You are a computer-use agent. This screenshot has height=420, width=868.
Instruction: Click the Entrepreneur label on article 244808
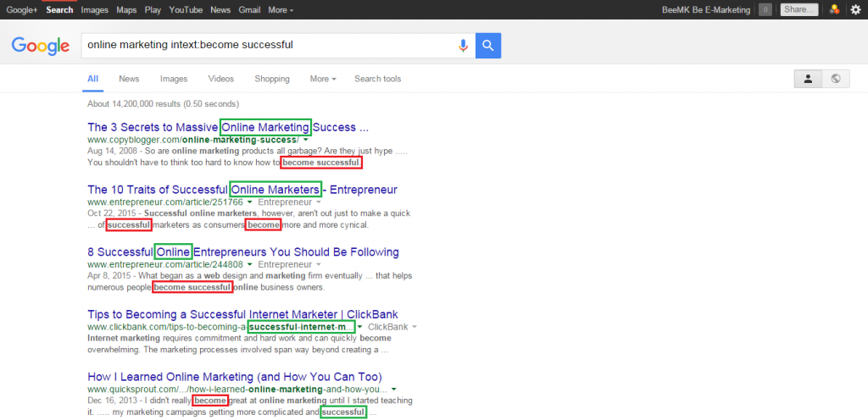click(285, 265)
